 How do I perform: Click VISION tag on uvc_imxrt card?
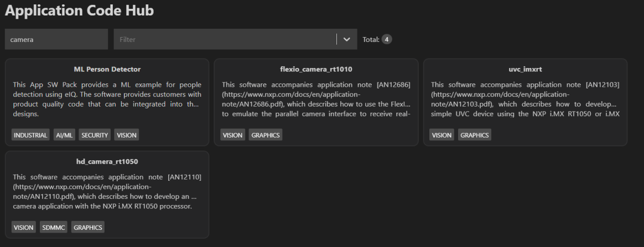(x=442, y=135)
